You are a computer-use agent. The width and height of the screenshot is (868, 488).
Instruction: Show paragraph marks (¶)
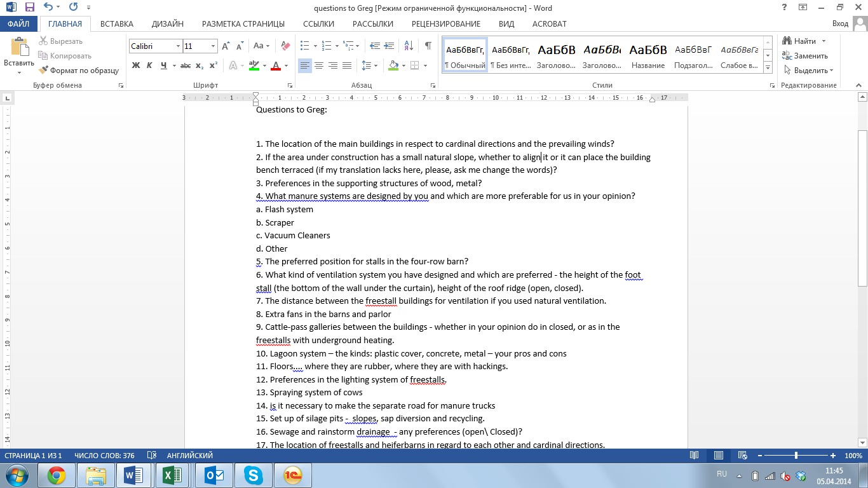[428, 46]
